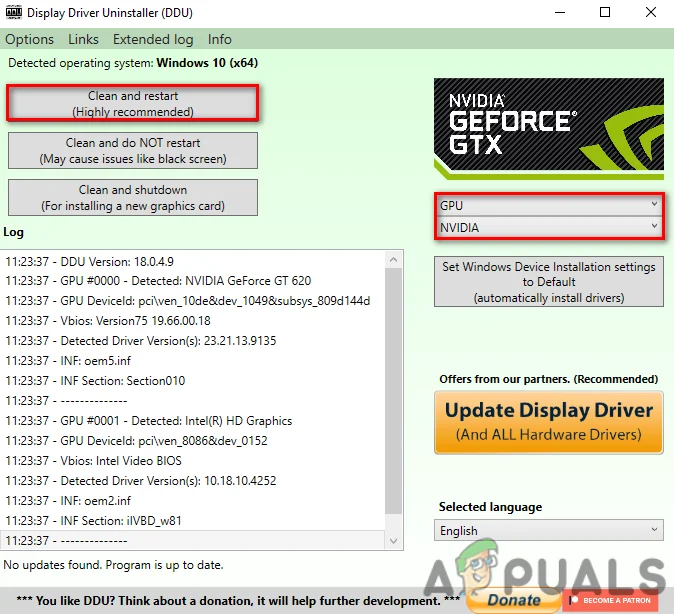The image size is (674, 614).
Task: Click the Update Display Driver banner
Action: (549, 421)
